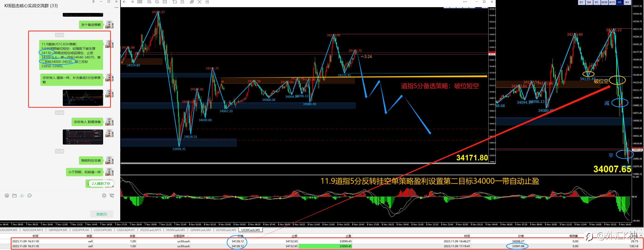Open chart thumbnail in strategy message
This screenshot has height=250, width=644.
pos(83,98)
